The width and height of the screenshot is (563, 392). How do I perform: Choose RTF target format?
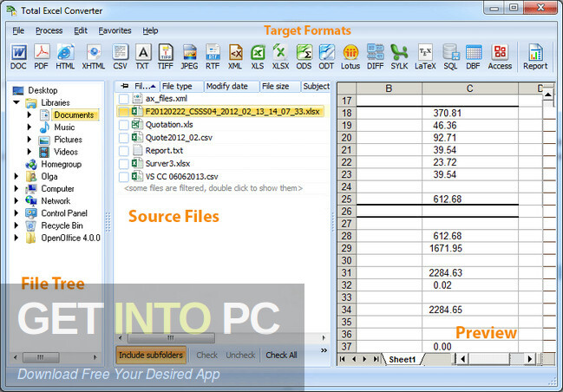pos(213,56)
